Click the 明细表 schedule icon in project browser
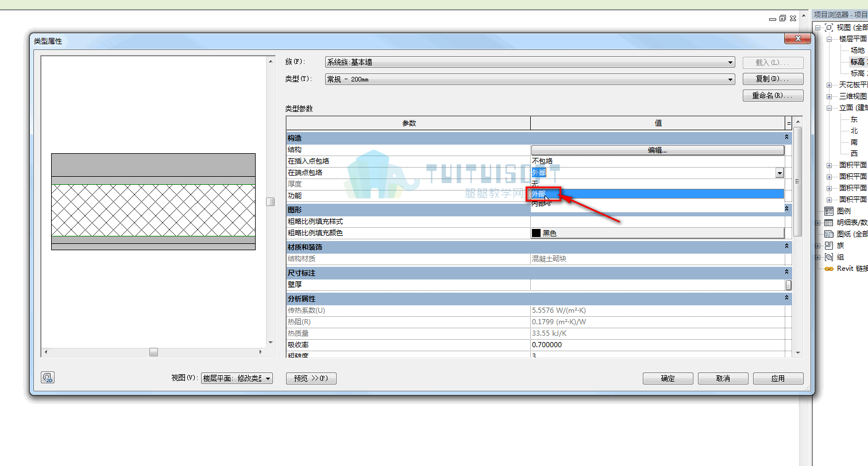This screenshot has height=466, width=868. click(828, 222)
